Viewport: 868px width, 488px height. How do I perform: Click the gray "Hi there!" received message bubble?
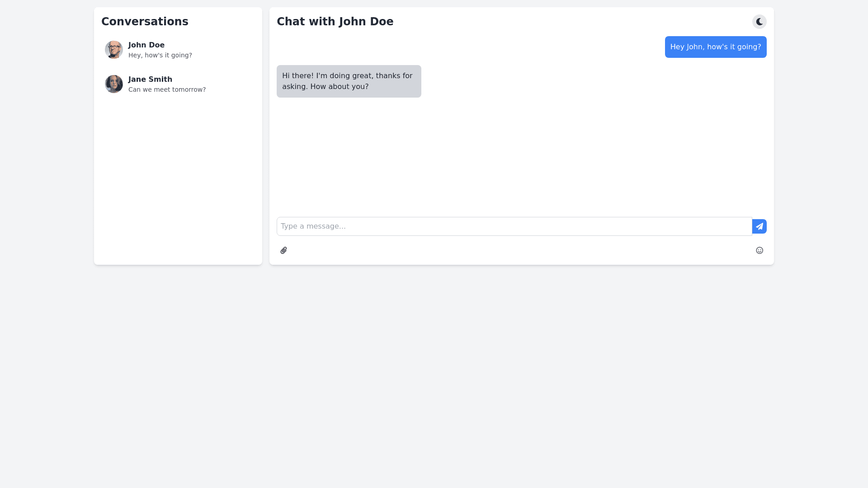pos(349,81)
